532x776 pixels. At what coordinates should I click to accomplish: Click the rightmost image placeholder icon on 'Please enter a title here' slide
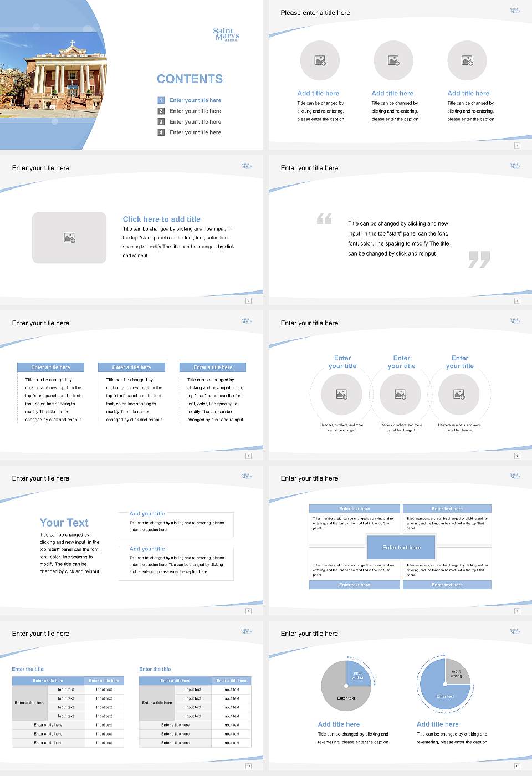click(467, 60)
